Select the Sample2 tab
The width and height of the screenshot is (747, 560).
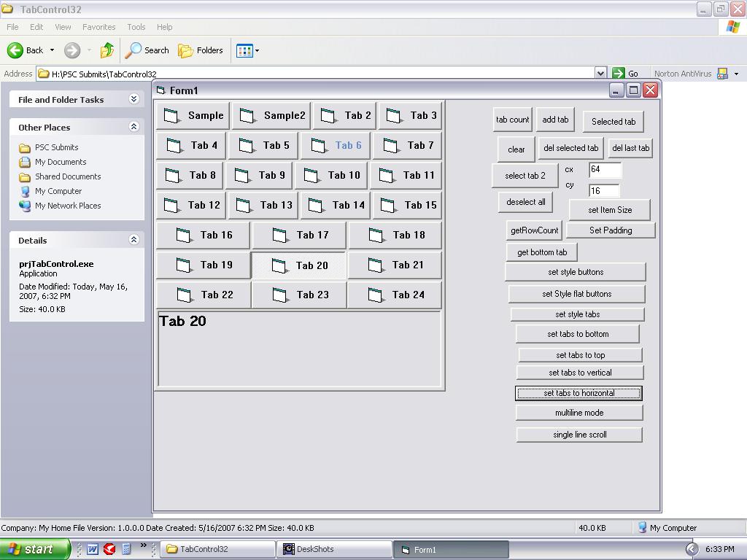click(271, 116)
